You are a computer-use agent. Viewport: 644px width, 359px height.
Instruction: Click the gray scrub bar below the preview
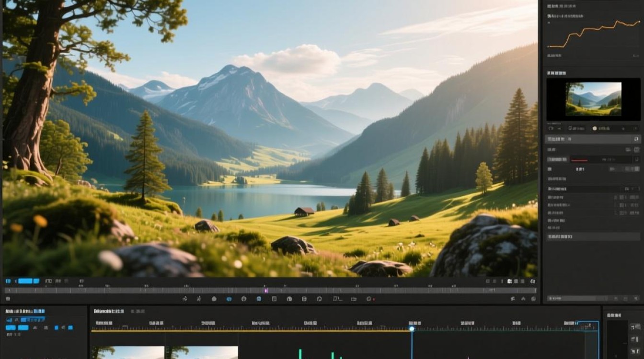click(271, 290)
